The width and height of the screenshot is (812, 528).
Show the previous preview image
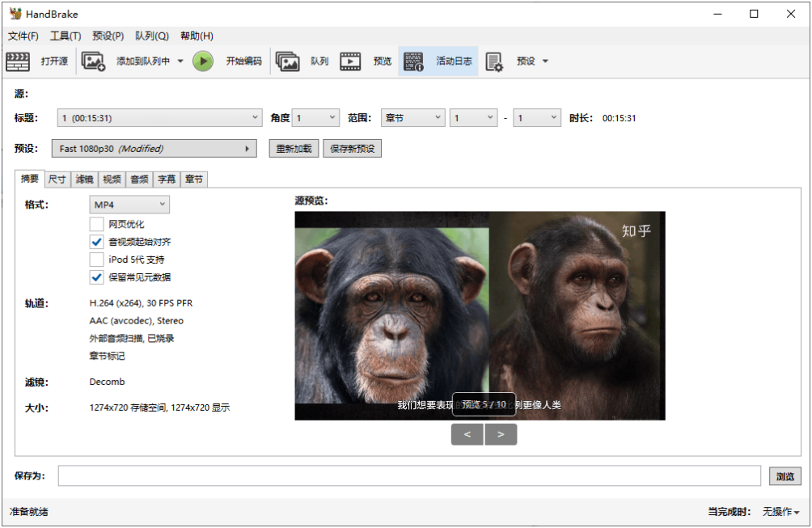click(x=467, y=434)
